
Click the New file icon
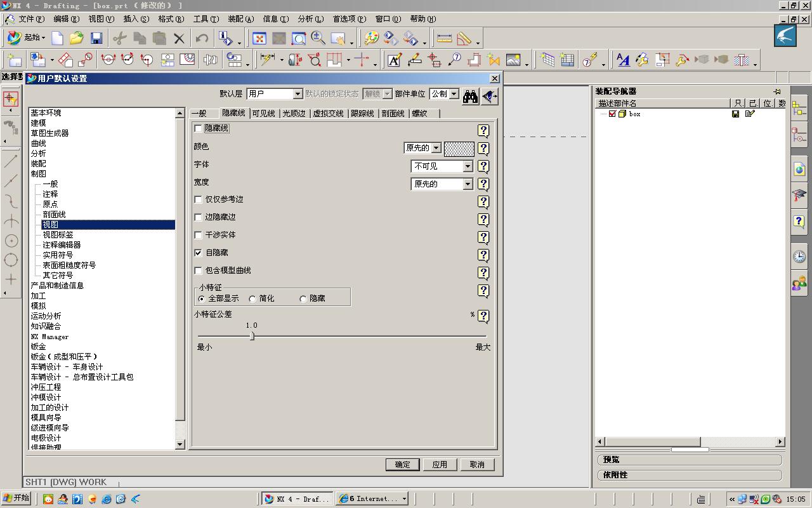[58, 38]
